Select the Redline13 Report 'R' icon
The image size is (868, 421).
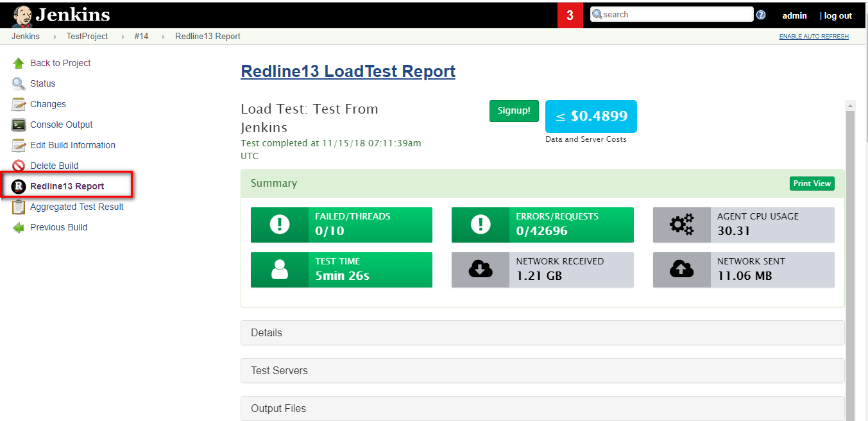pyautogui.click(x=17, y=185)
